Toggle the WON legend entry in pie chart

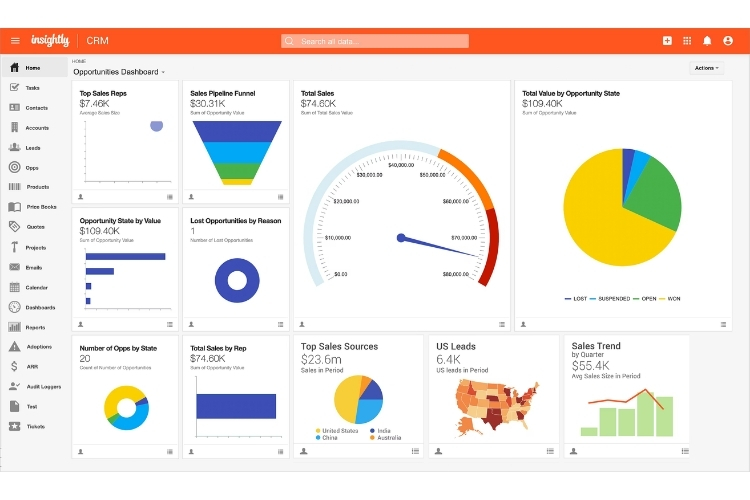click(674, 298)
